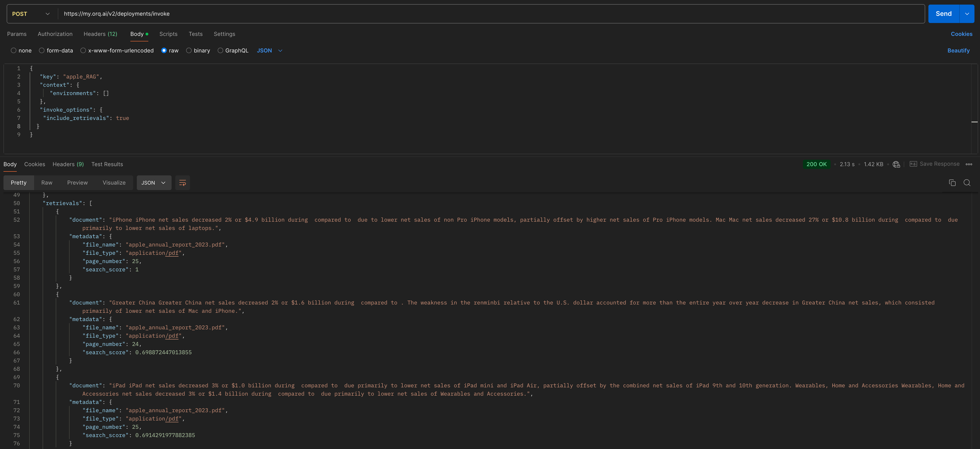
Task: Click the Beautify link
Action: 958,50
